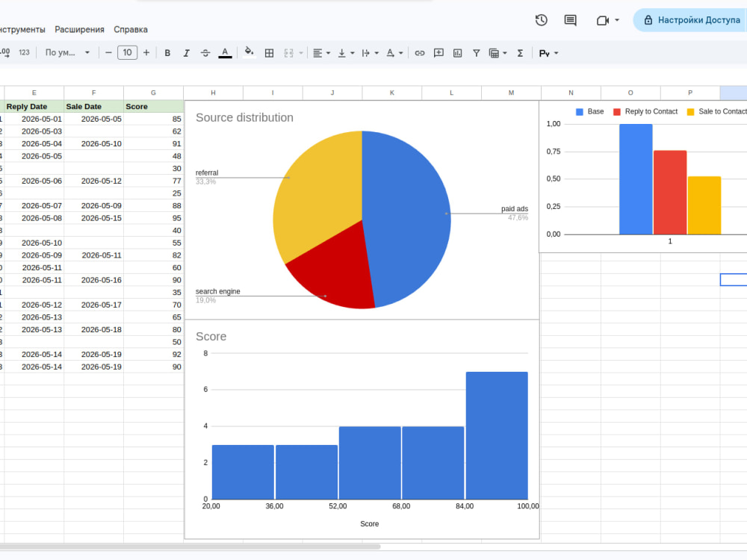
Task: Toggle strikethrough formatting
Action: pos(205,53)
